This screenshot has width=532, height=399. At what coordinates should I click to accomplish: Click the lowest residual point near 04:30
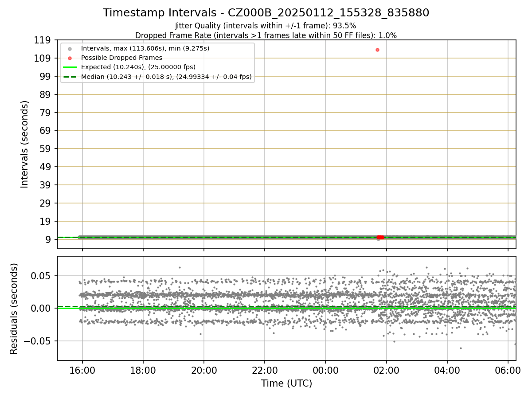[461, 348]
